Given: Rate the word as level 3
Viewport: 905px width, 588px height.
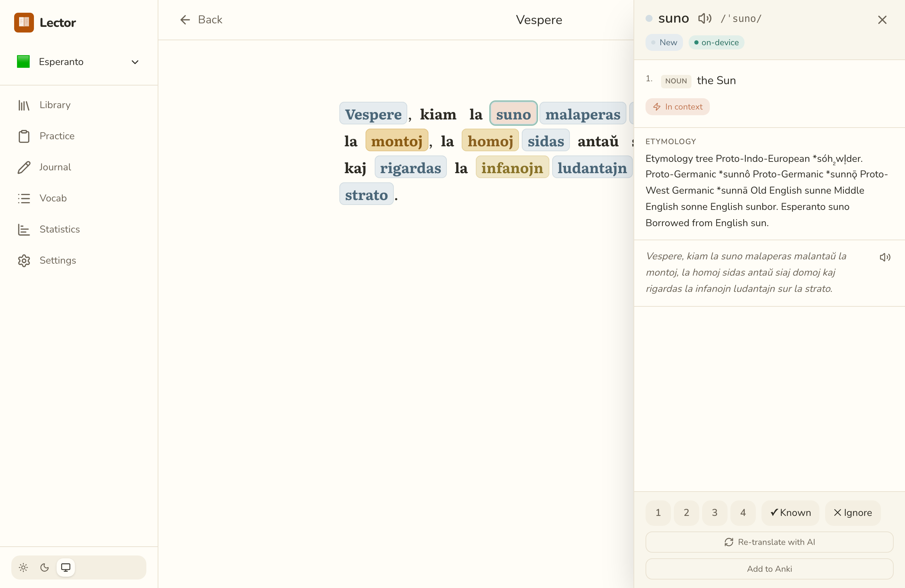Looking at the screenshot, I should 714,513.
